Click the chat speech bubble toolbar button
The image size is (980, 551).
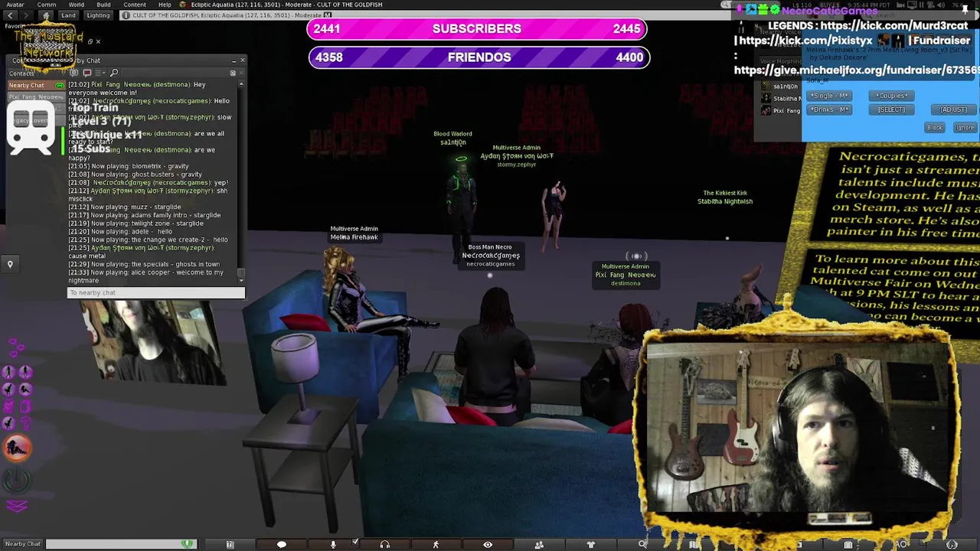(x=281, y=544)
